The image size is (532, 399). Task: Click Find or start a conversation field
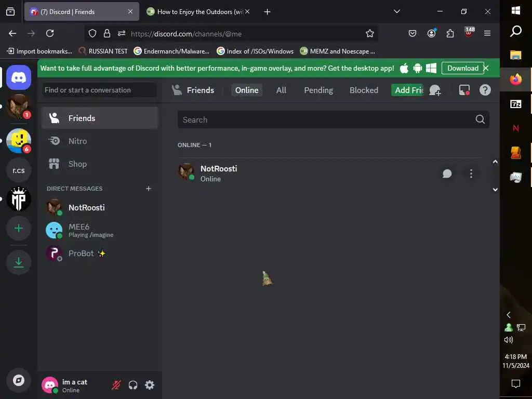(x=99, y=90)
